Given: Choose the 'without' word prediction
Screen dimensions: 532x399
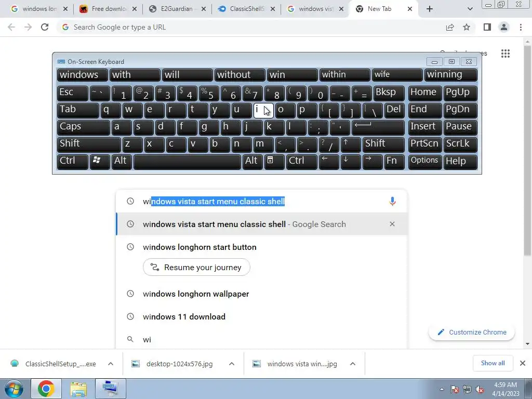Looking at the screenshot, I should click(240, 75).
